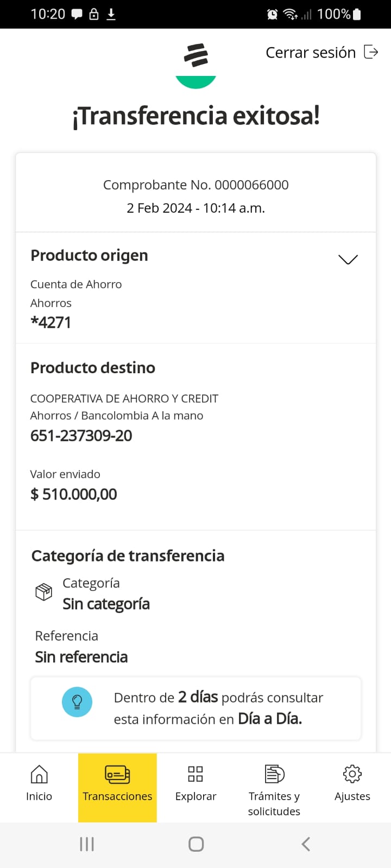Tap the Inicio house icon
Image resolution: width=391 pixels, height=868 pixels.
[39, 774]
